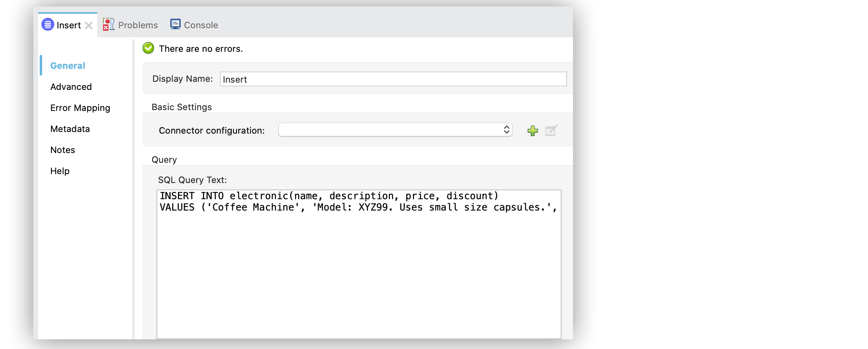Click the Problems tab icon
868x349 pixels.
pos(108,25)
